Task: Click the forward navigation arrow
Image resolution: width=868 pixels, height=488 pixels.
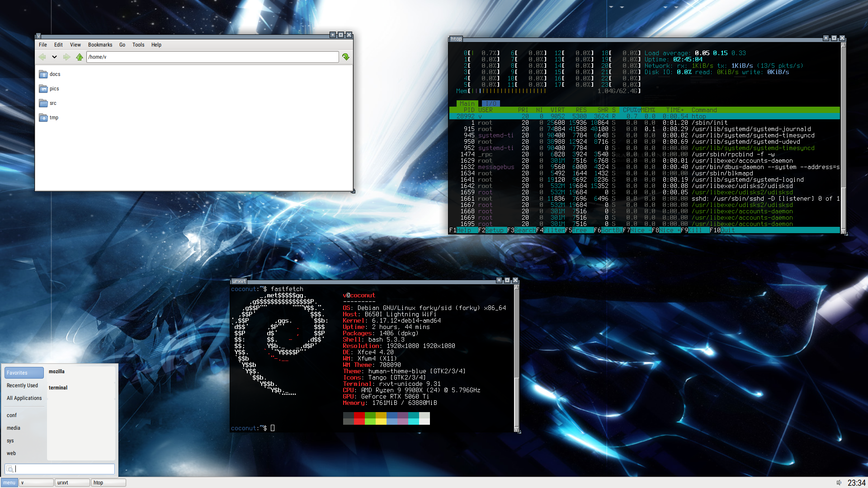Action: tap(66, 57)
